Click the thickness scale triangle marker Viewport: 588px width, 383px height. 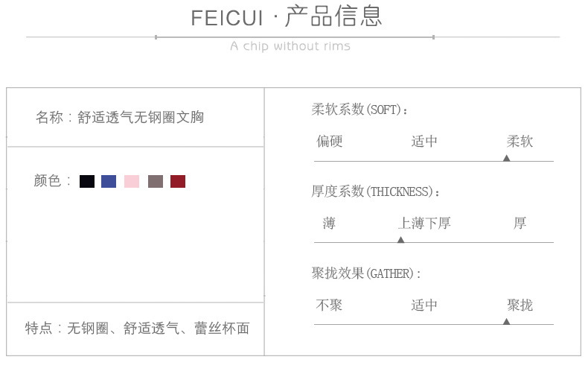pyautogui.click(x=400, y=239)
